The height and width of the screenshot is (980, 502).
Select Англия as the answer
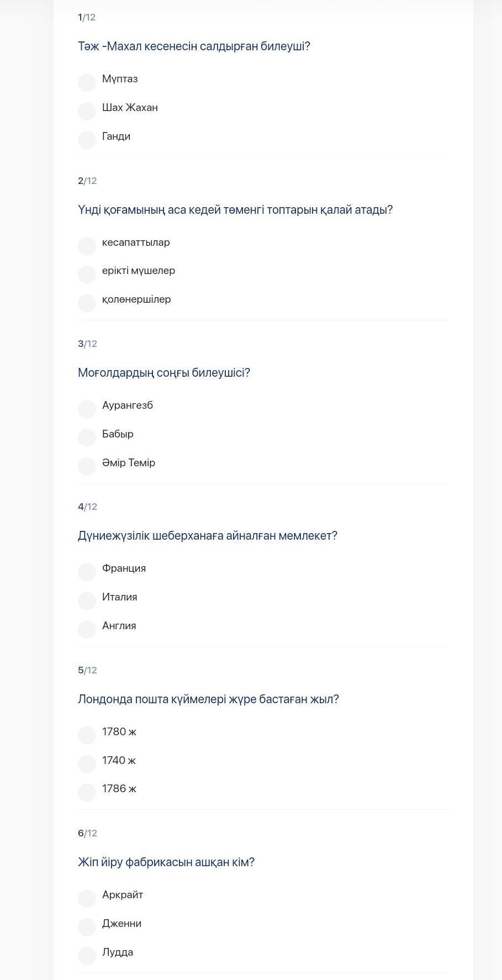tap(87, 630)
